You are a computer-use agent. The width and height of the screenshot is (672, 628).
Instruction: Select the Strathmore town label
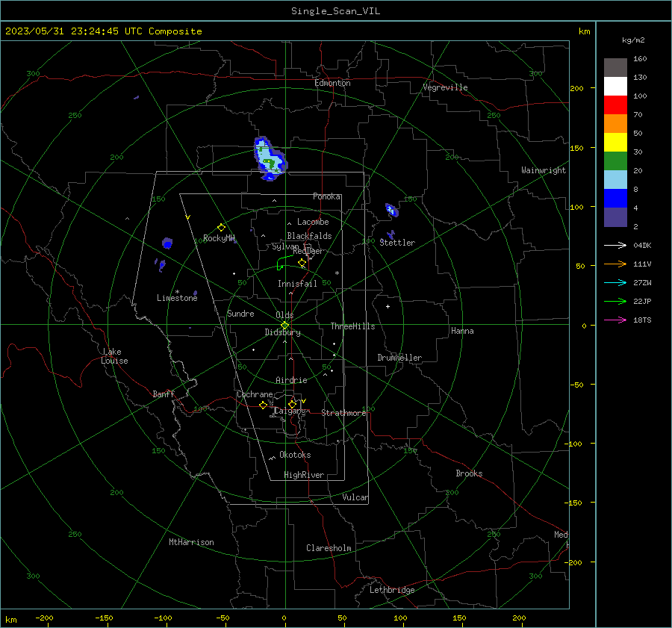343,413
